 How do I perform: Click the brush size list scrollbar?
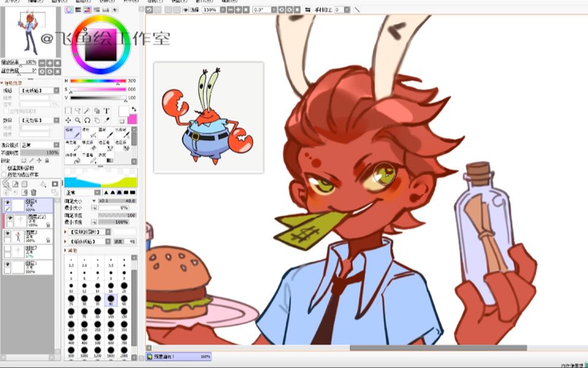click(x=134, y=307)
